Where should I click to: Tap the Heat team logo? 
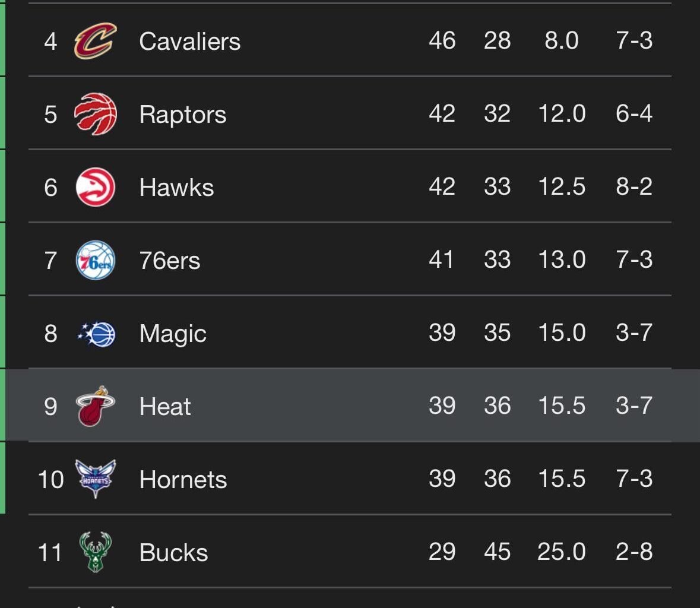(95, 407)
